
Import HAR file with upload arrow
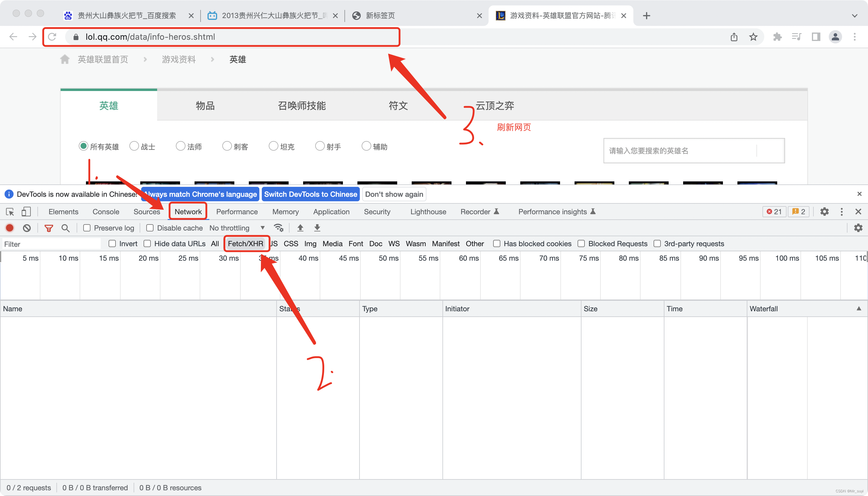tap(300, 228)
